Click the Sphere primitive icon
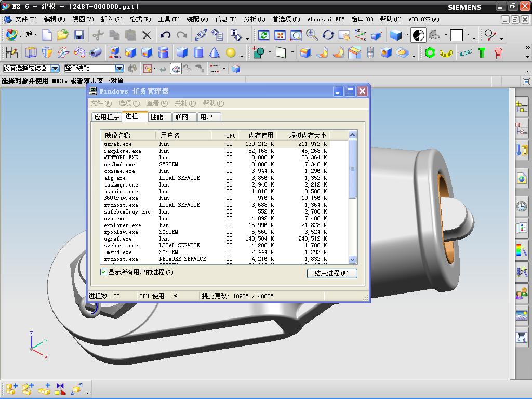 tap(231, 52)
